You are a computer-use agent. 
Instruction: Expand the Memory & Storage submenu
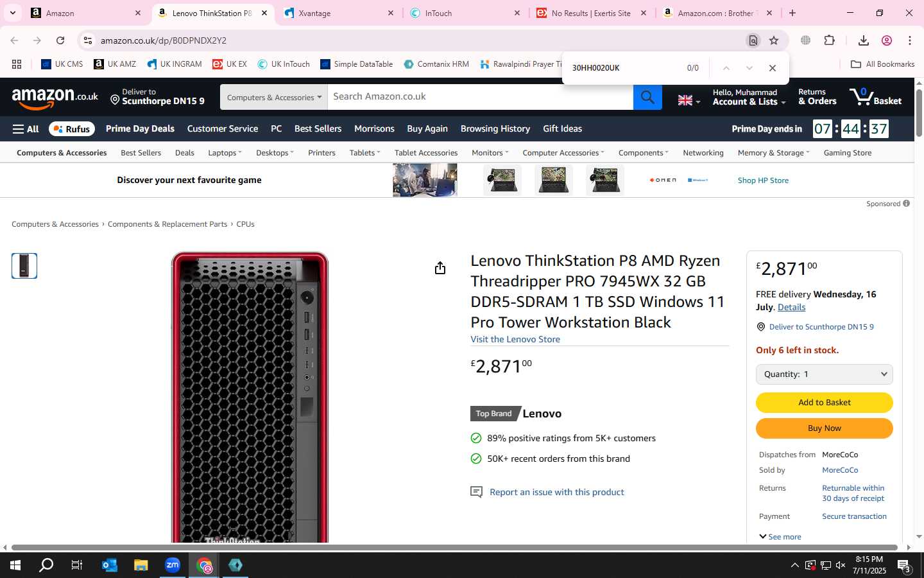point(773,153)
